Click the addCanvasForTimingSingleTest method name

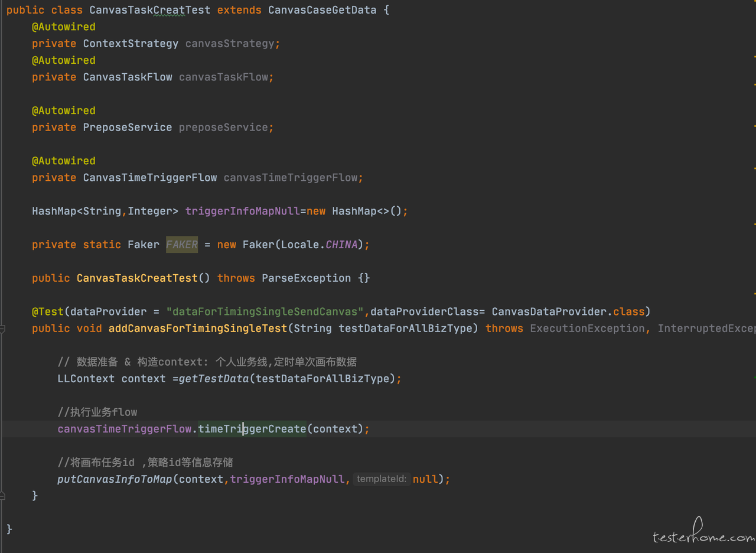coord(198,328)
